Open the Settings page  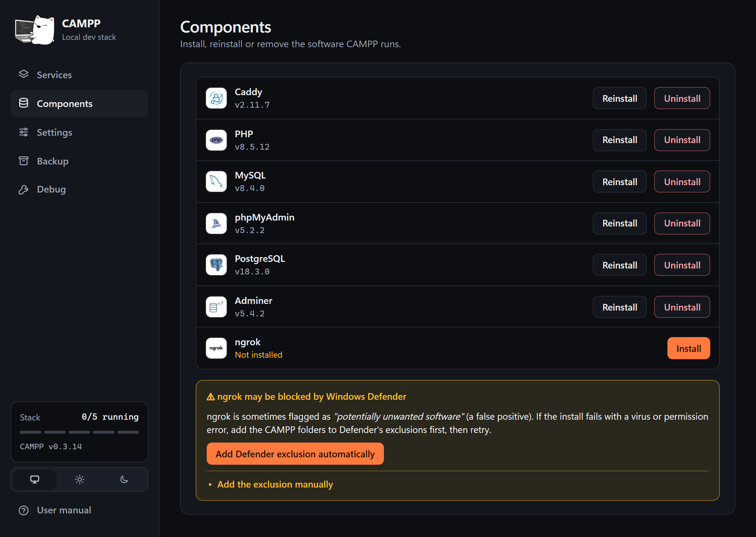coord(79,132)
